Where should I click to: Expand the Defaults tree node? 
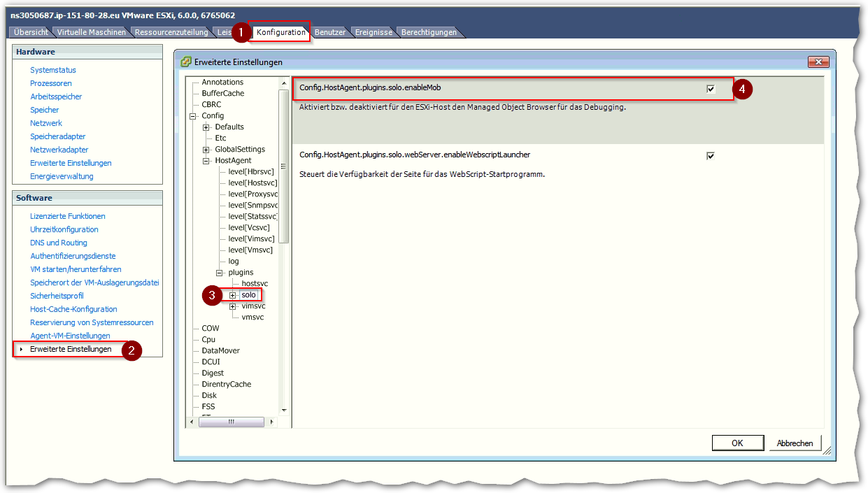click(206, 127)
